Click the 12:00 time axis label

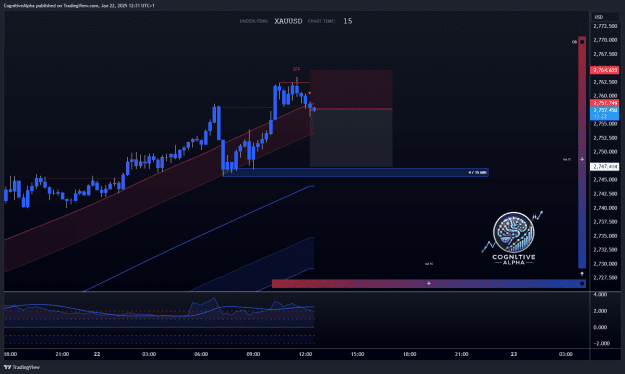(x=305, y=354)
